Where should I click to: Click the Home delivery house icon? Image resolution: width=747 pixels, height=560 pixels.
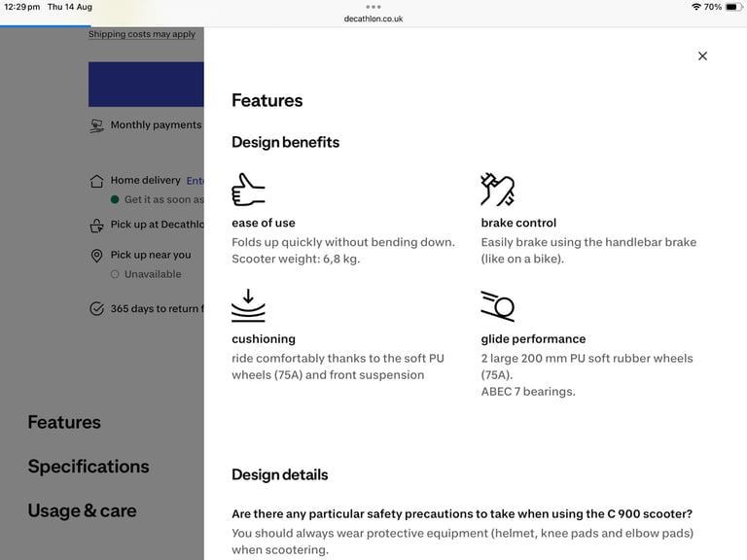pos(96,181)
